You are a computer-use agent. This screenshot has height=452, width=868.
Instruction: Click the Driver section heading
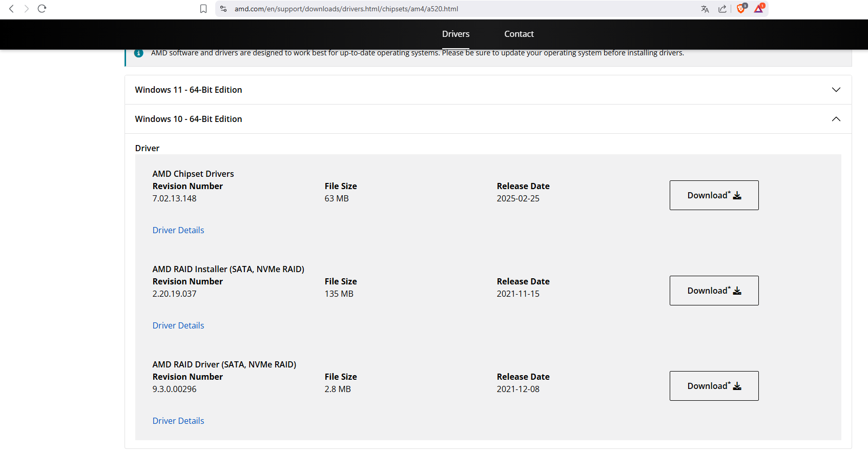(x=147, y=148)
